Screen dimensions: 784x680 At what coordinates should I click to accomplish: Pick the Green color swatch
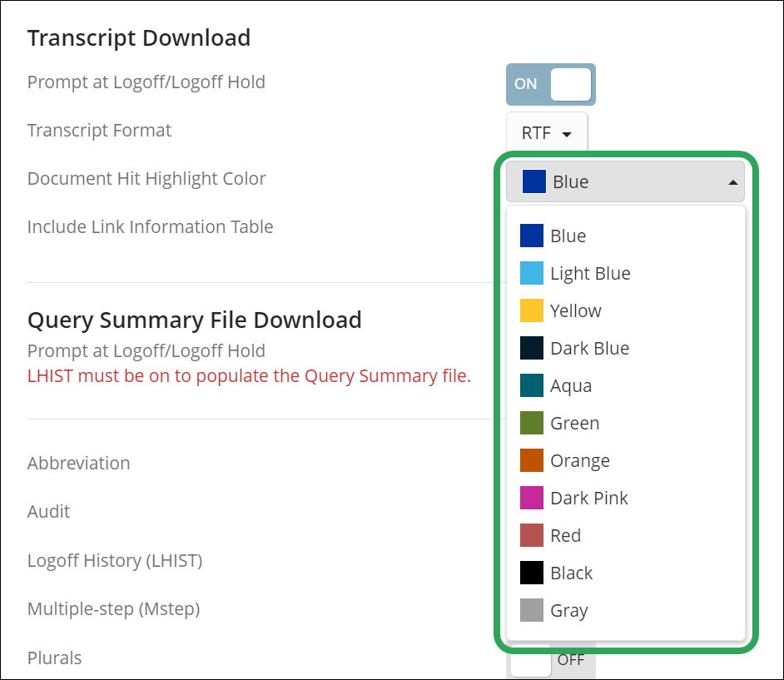pyautogui.click(x=532, y=423)
